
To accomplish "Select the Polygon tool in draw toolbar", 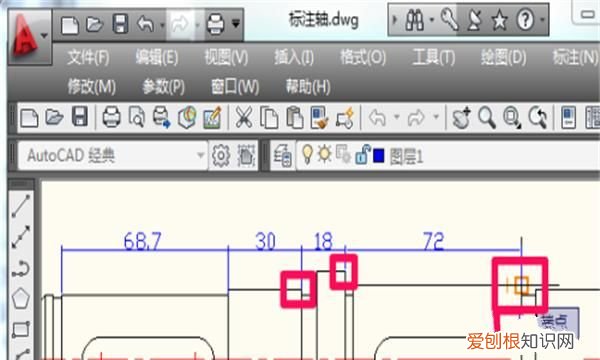I will click(21, 298).
